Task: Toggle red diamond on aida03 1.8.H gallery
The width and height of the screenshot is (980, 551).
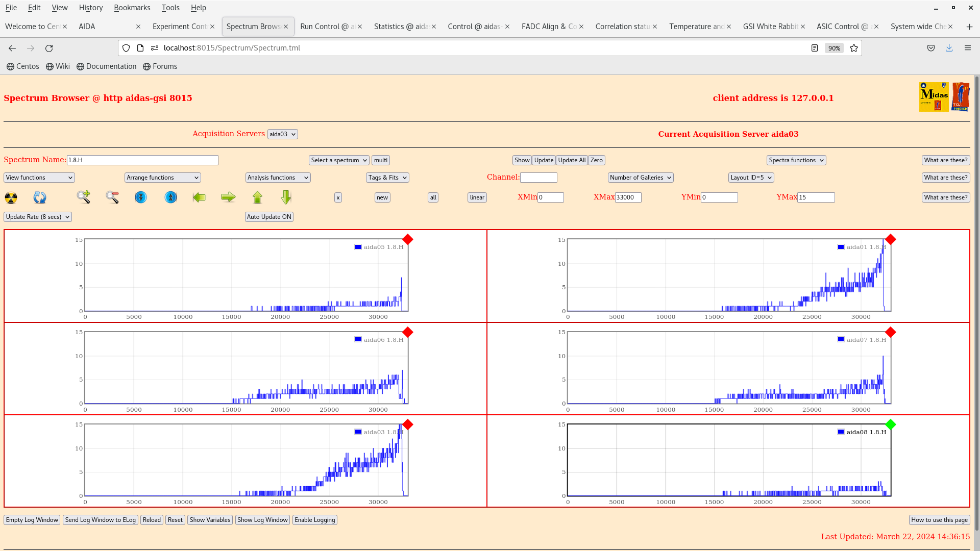Action: 407,424
